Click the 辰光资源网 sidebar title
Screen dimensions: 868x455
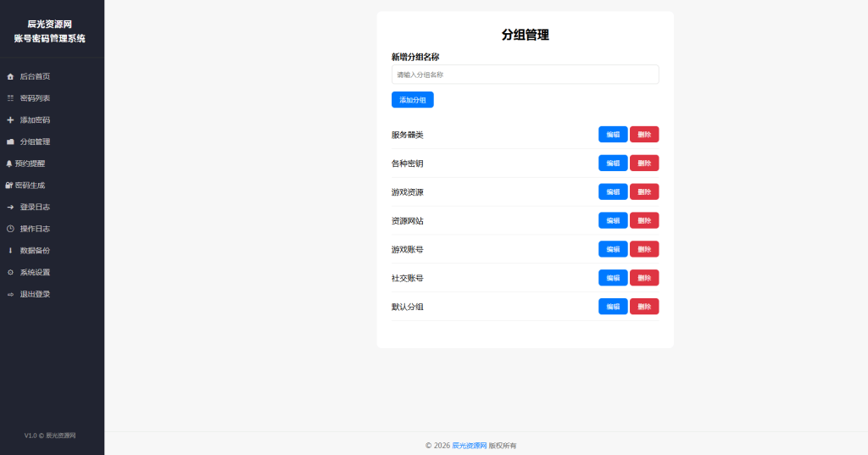pyautogui.click(x=50, y=25)
